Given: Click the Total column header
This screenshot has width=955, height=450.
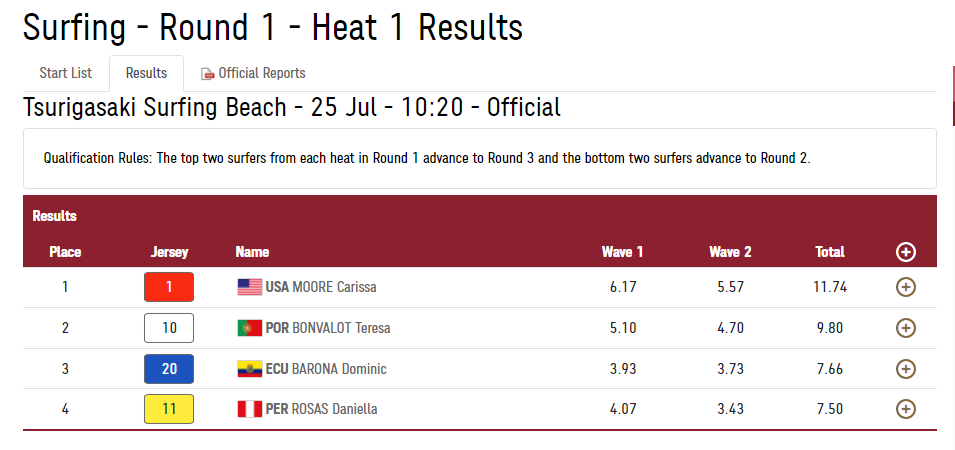Looking at the screenshot, I should (830, 252).
